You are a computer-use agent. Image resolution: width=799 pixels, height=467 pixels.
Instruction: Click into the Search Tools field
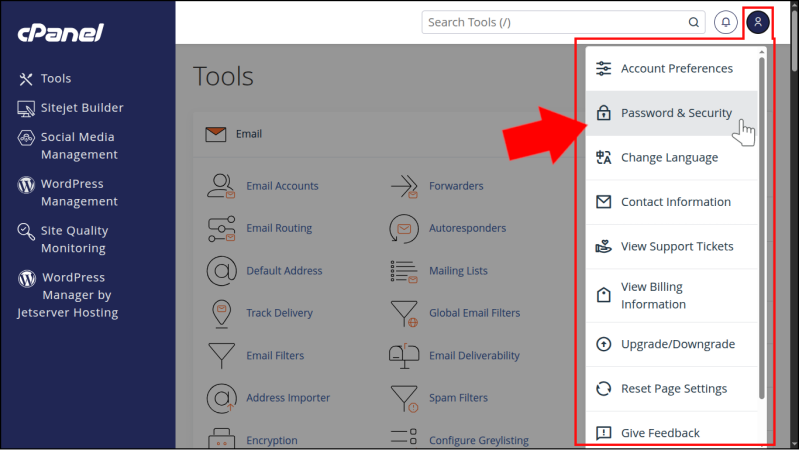tap(563, 22)
